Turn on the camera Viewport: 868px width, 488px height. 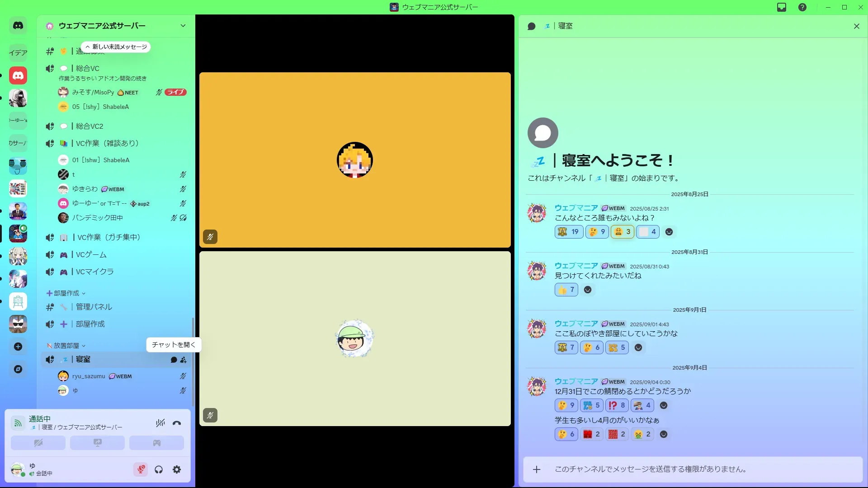coord(38,443)
